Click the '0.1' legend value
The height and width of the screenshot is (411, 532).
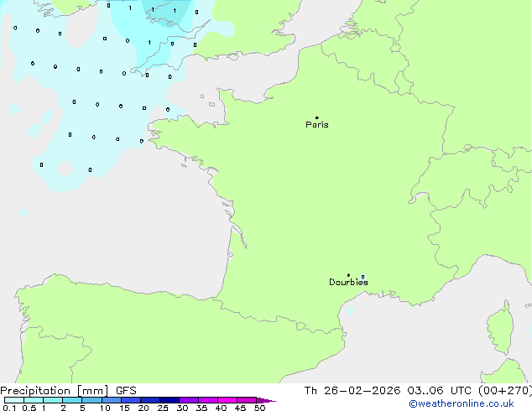9,408
